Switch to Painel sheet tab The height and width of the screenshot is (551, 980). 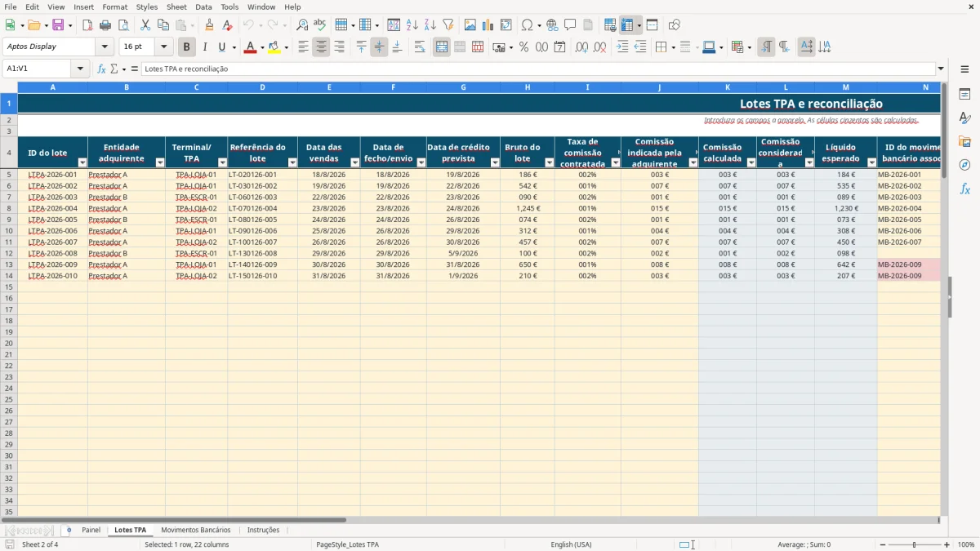pos(91,531)
